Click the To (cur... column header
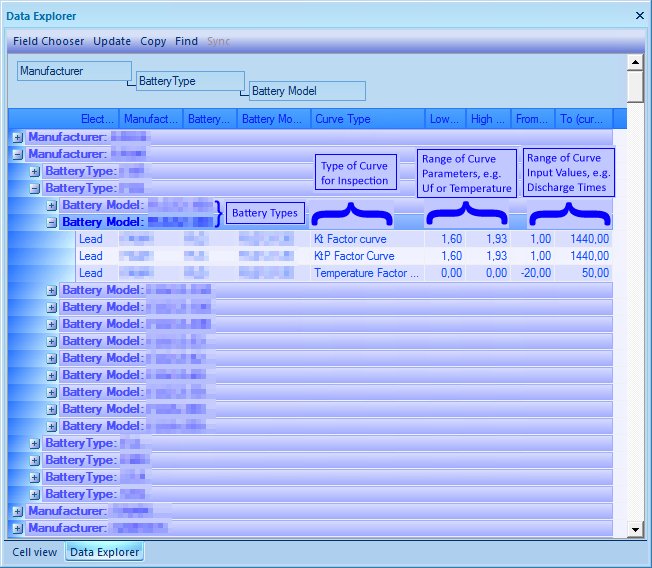This screenshot has height=568, width=652. point(584,119)
